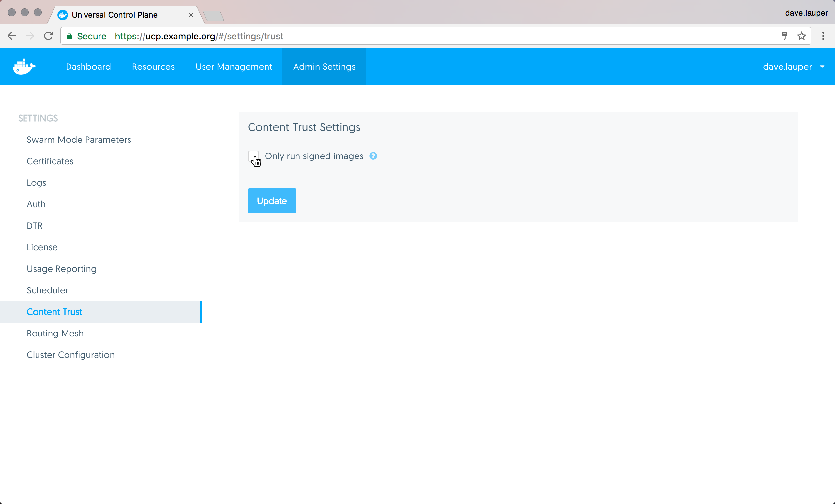Open the Resources nav tab
Viewport: 835px width, 504px height.
[x=153, y=67]
